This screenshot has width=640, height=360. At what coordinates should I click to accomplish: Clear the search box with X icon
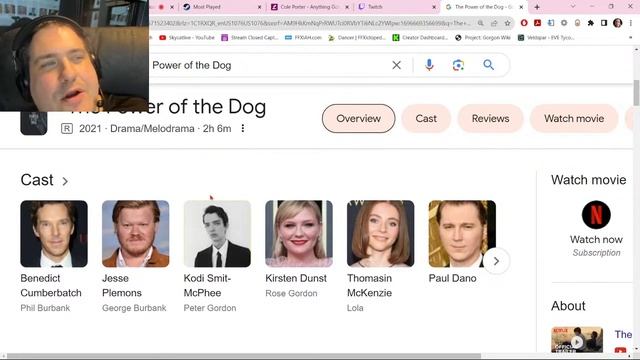point(396,65)
